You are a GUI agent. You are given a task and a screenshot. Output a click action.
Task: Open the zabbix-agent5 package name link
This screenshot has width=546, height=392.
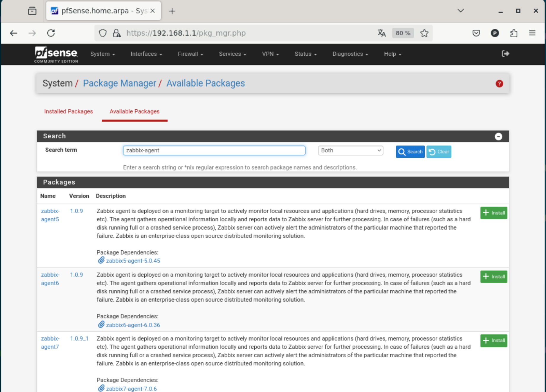click(50, 215)
